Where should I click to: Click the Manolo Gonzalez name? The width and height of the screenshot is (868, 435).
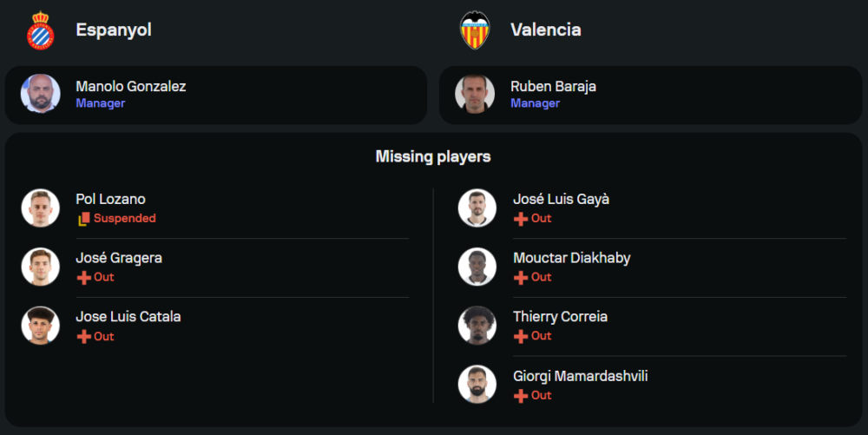click(130, 86)
